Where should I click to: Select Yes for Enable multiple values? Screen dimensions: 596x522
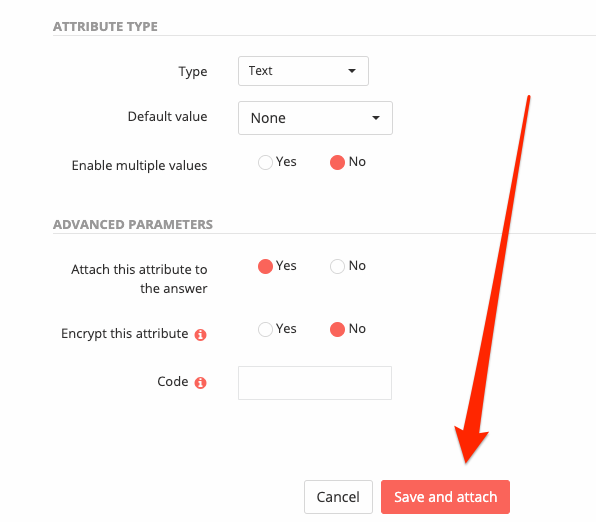[265, 162]
